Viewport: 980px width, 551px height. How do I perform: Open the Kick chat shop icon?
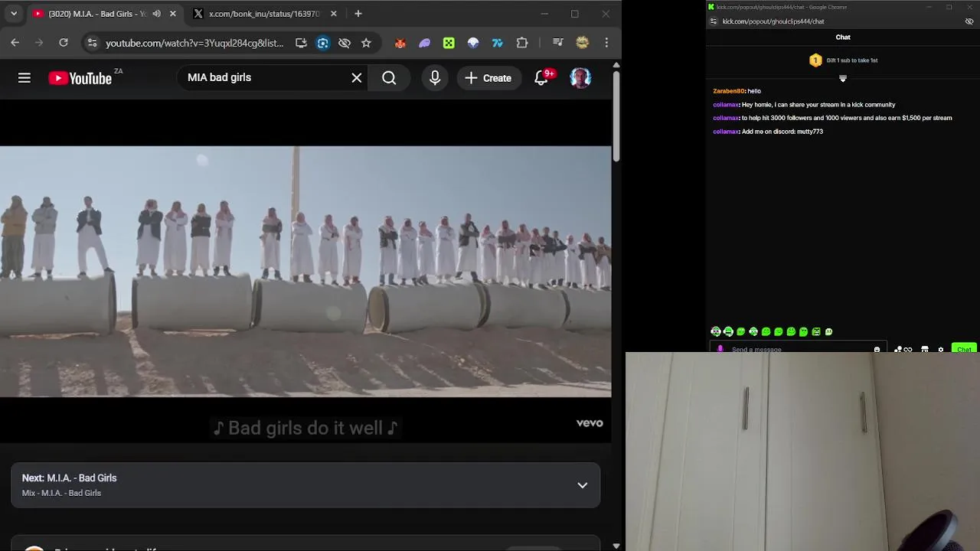click(x=925, y=349)
